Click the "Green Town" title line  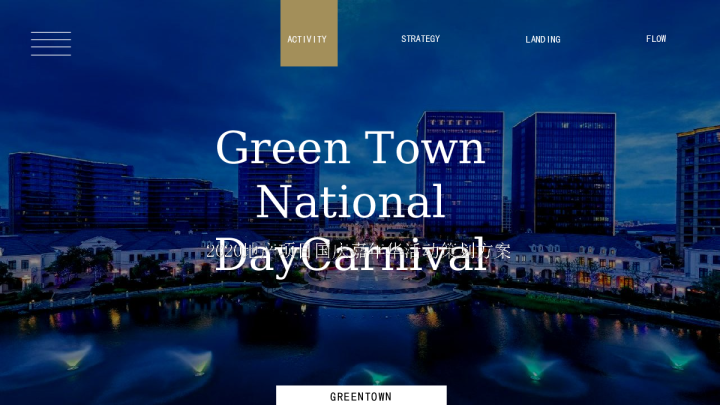350,148
